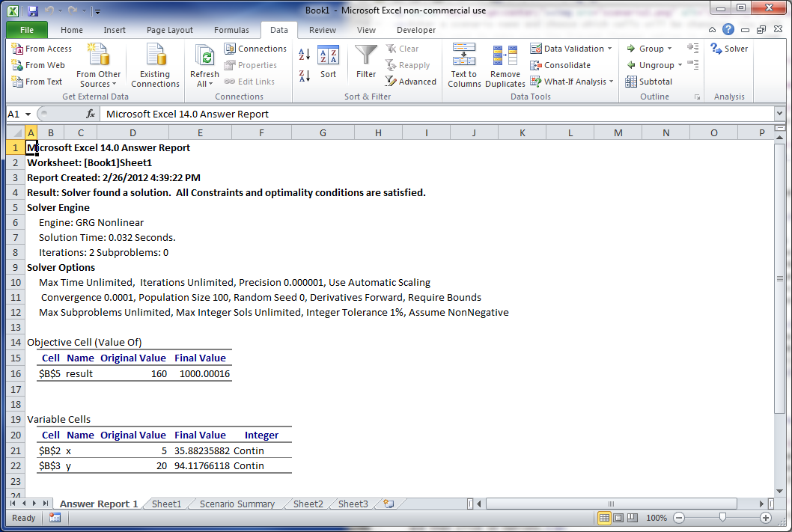The image size is (792, 532).
Task: Sort Z to A descending
Action: [304, 76]
